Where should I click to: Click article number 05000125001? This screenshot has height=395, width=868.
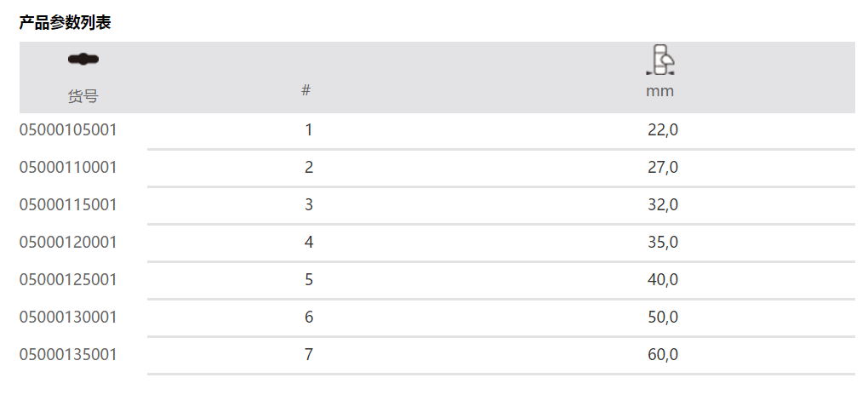click(68, 280)
